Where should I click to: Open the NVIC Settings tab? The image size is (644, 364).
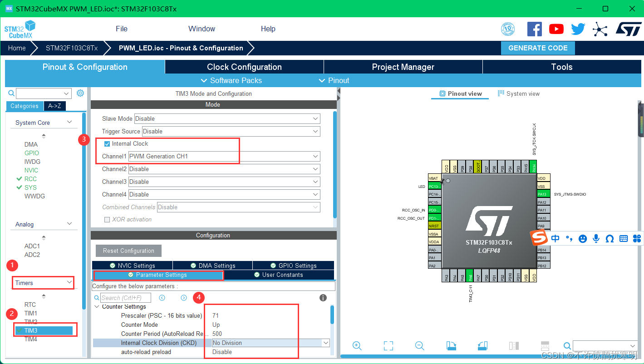pyautogui.click(x=132, y=266)
